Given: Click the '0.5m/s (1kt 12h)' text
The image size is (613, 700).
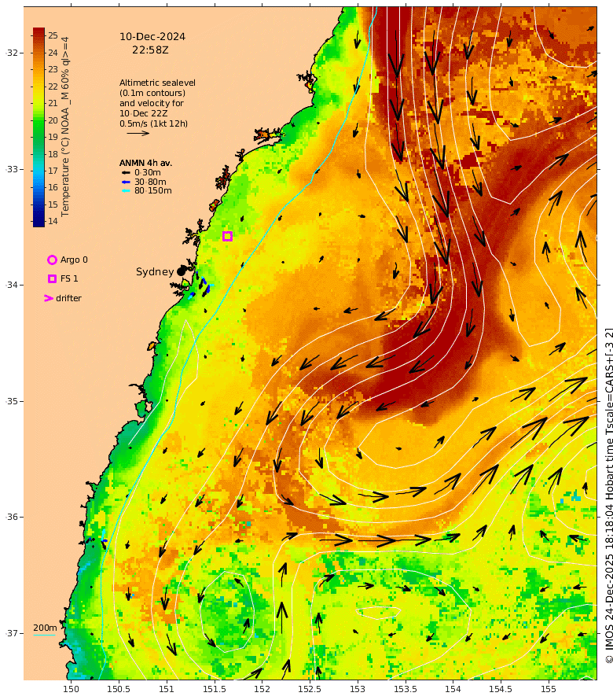Looking at the screenshot, I should point(153,123).
